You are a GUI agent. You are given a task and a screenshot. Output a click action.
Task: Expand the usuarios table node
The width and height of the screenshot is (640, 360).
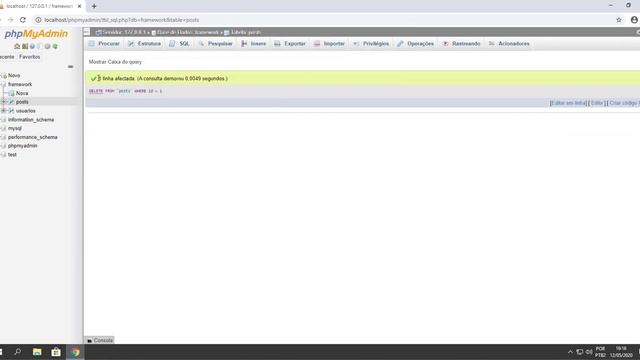coord(3,111)
